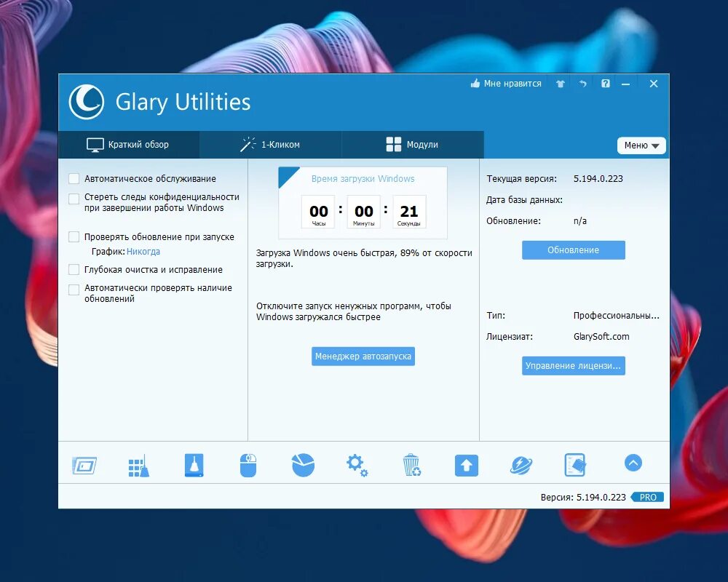This screenshot has height=582, width=728.
Task: Expand toolbar with round up-chevron icon
Action: (633, 463)
